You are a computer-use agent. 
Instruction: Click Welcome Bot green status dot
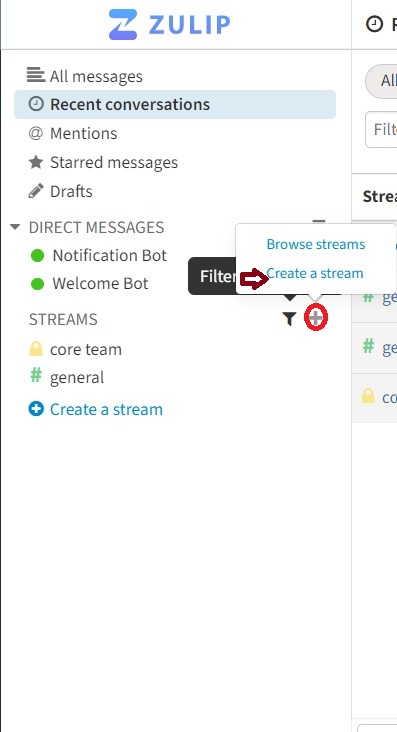[x=37, y=284]
